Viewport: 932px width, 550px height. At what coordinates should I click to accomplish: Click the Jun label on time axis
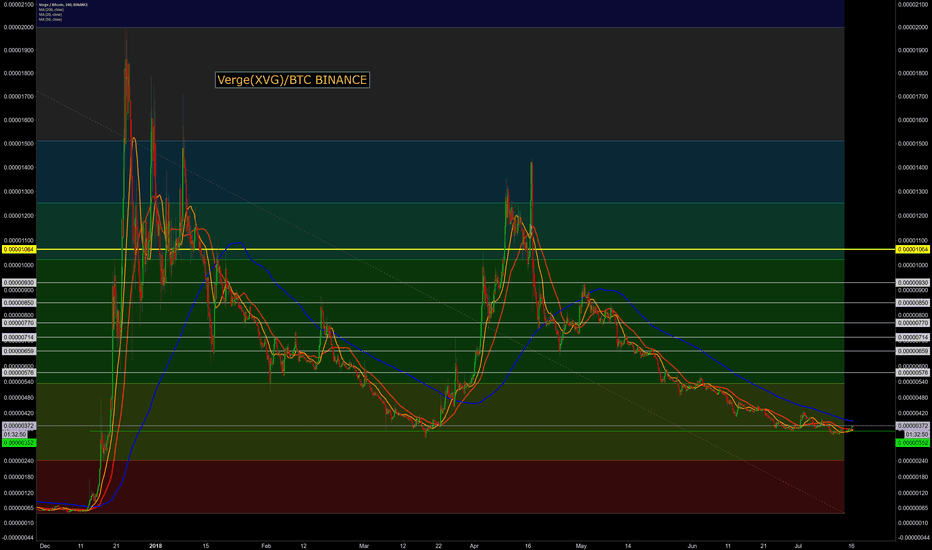692,546
